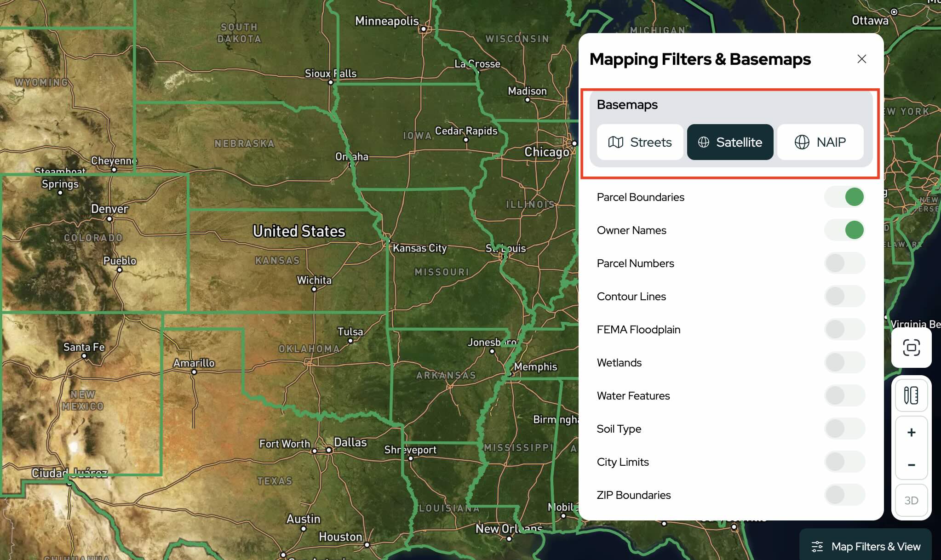Toggle on the Wetlands layer
The image size is (941, 560).
click(844, 362)
